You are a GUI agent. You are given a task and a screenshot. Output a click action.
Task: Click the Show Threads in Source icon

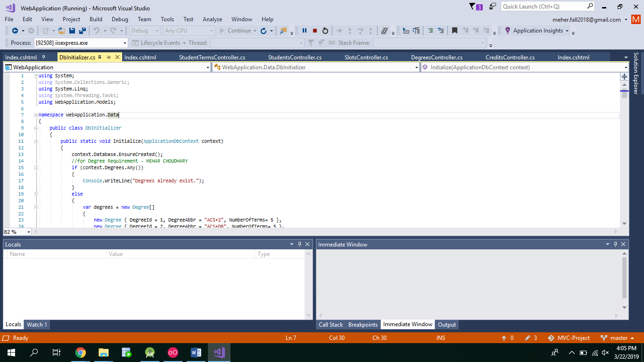384,31
